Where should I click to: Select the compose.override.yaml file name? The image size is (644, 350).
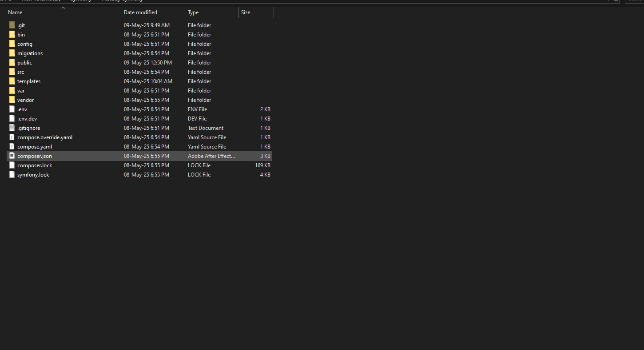pyautogui.click(x=45, y=137)
